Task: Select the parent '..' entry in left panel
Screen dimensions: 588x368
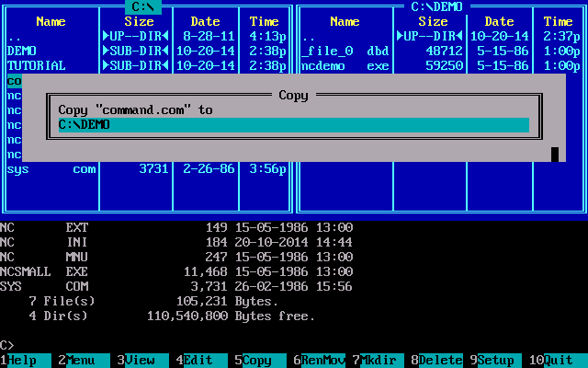Action: pyautogui.click(x=15, y=37)
